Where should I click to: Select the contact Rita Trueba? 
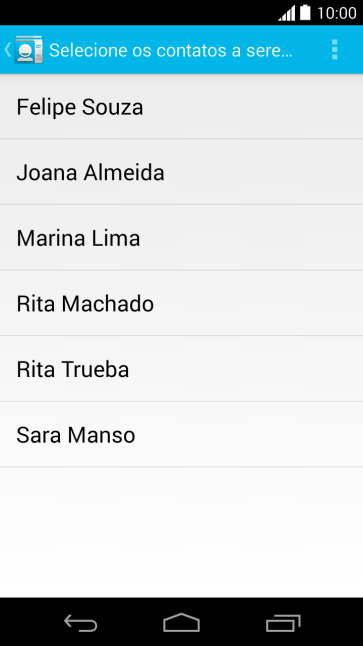pyautogui.click(x=181, y=369)
